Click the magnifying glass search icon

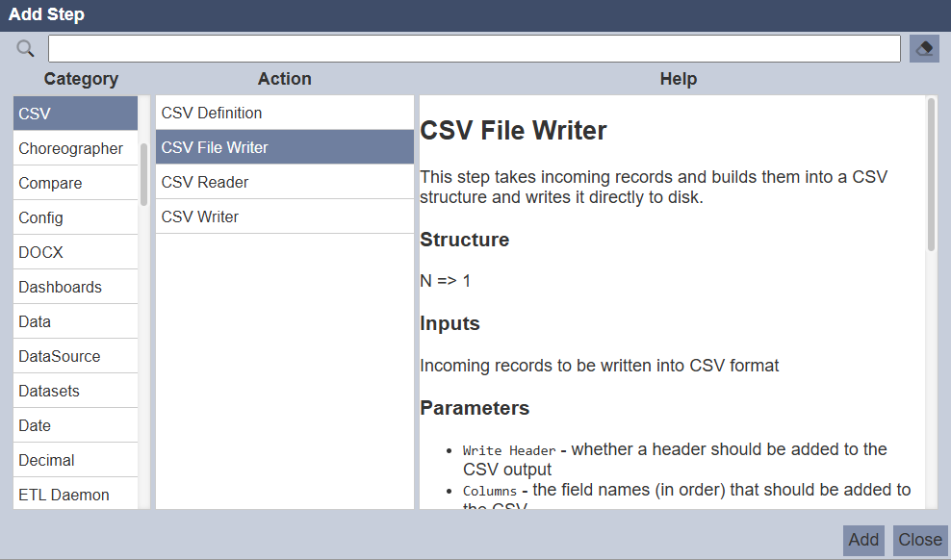[25, 48]
